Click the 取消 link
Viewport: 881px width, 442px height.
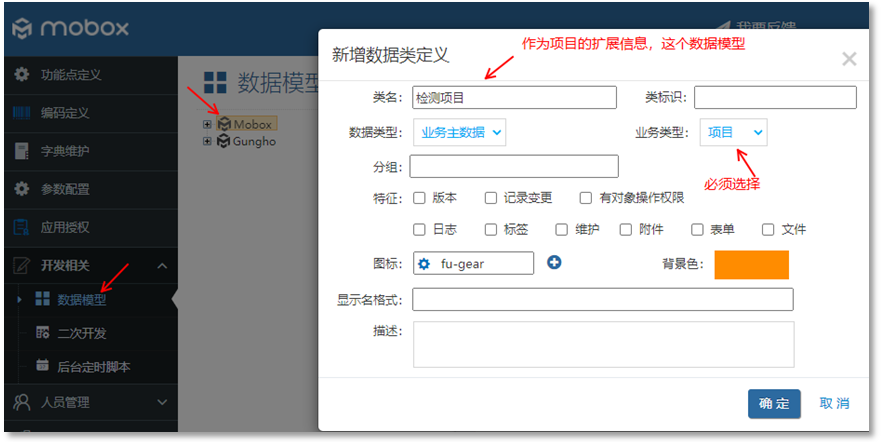coord(834,403)
